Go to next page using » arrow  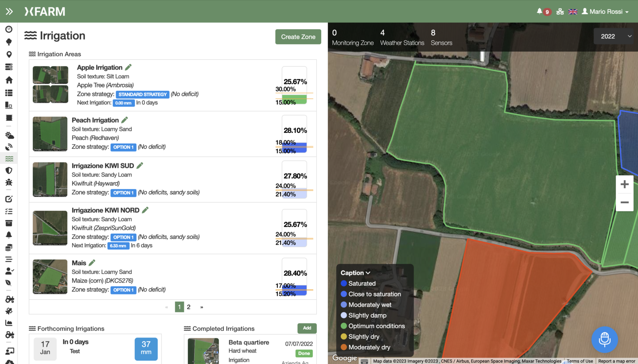click(202, 307)
